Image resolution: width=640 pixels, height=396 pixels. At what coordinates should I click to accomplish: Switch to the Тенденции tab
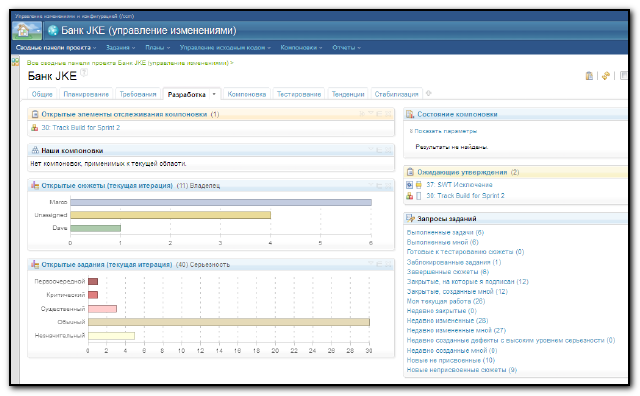[348, 94]
